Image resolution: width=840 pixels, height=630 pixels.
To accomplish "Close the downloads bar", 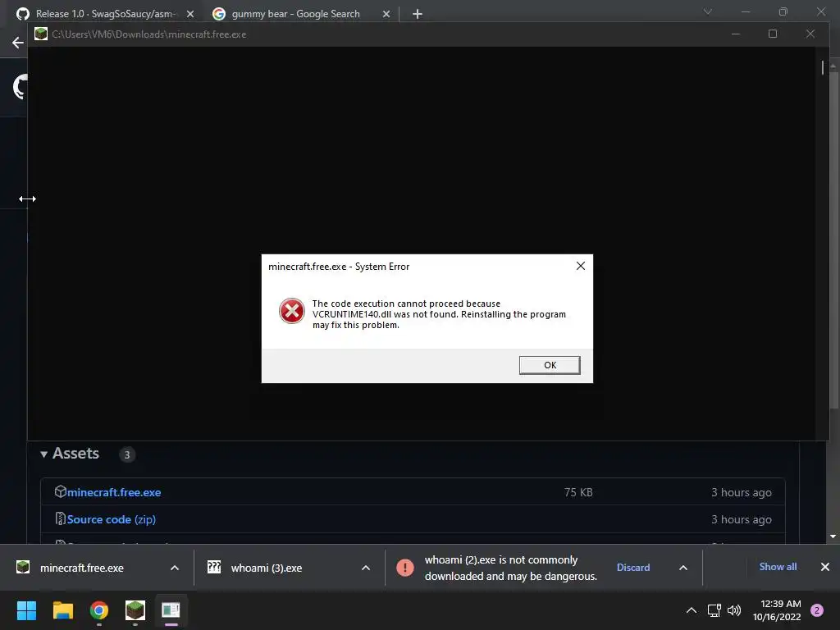I will click(825, 567).
